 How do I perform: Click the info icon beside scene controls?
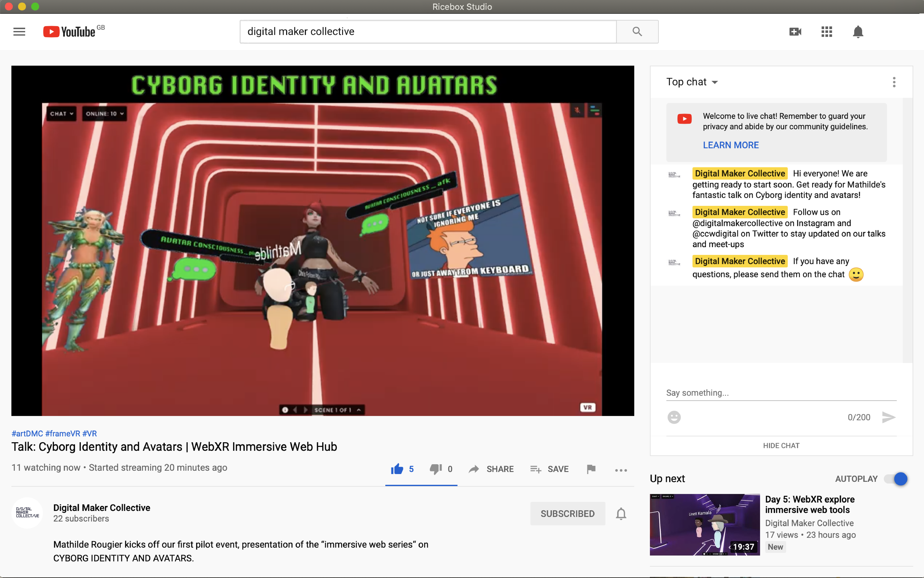click(285, 410)
